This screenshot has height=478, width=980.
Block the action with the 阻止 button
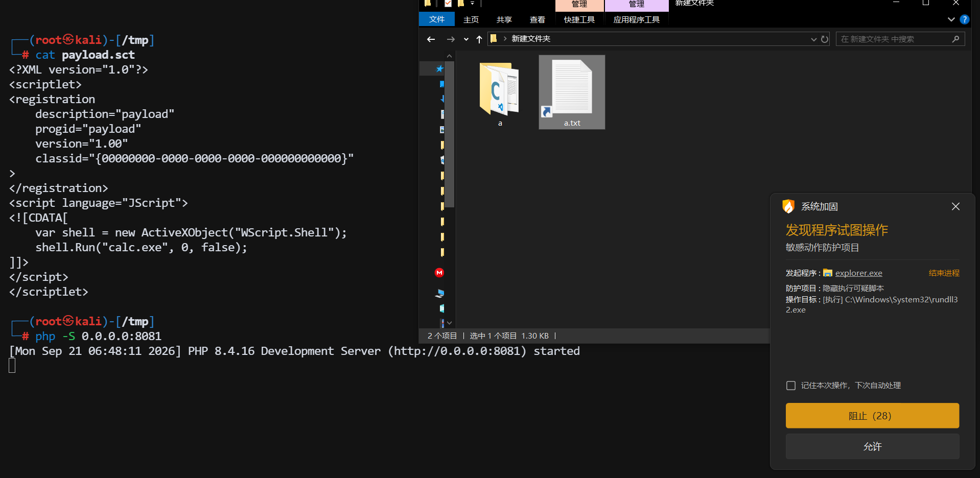pos(872,416)
